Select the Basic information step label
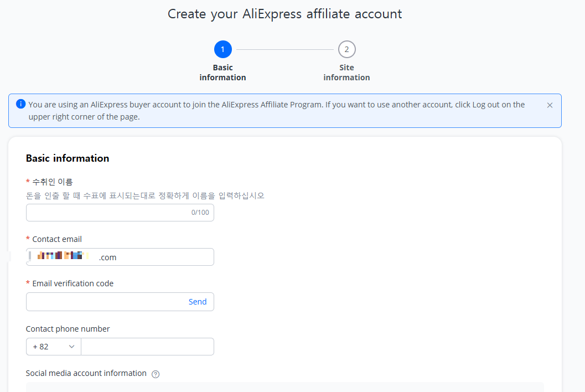The image size is (585, 392). click(222, 72)
